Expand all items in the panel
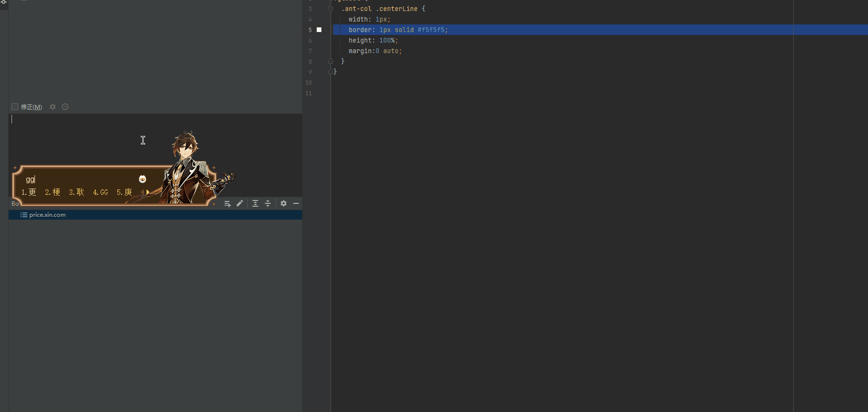Screen dimensions: 868x412 coord(255,203)
